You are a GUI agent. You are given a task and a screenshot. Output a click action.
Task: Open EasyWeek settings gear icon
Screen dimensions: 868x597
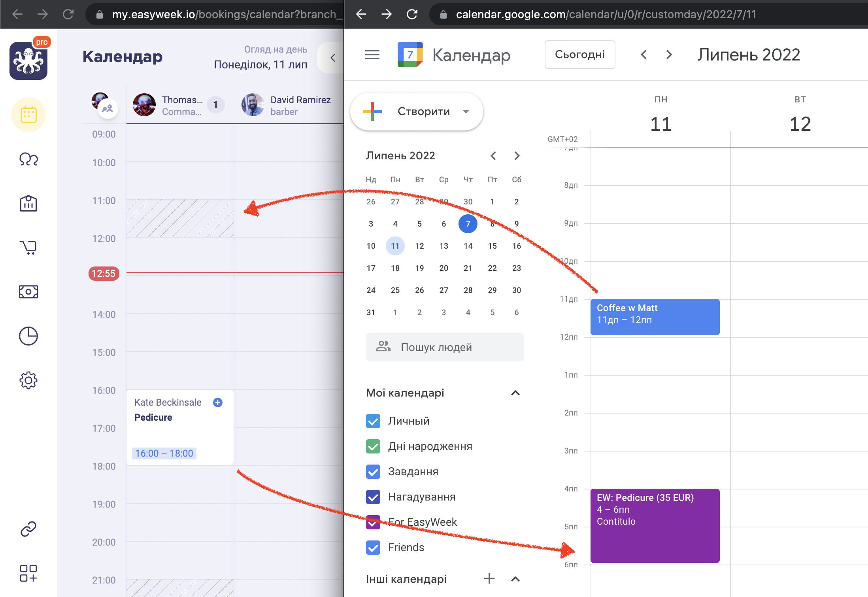tap(28, 380)
